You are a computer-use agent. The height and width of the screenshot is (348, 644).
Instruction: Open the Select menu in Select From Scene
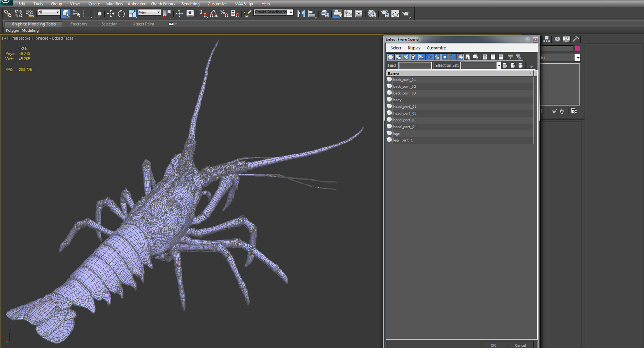396,48
